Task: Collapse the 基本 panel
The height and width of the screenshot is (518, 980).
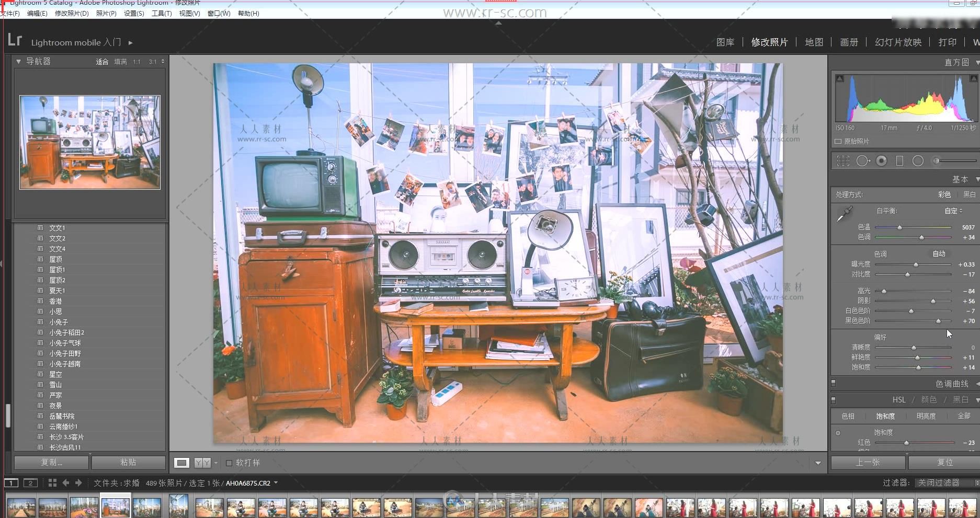Action: click(x=977, y=179)
